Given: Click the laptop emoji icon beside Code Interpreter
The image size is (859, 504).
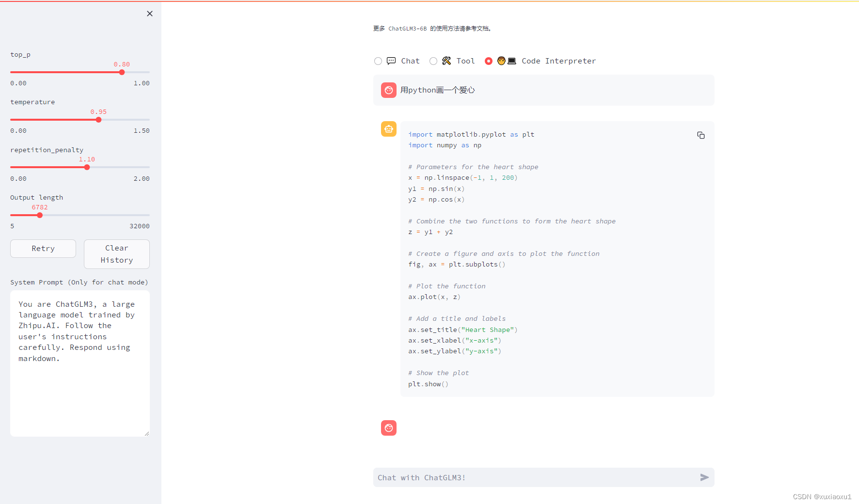Looking at the screenshot, I should 512,61.
